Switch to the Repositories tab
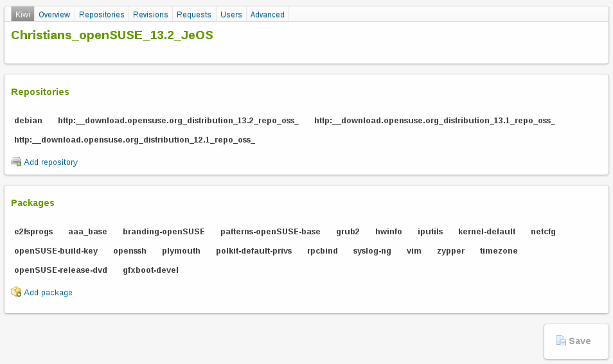 pos(102,14)
